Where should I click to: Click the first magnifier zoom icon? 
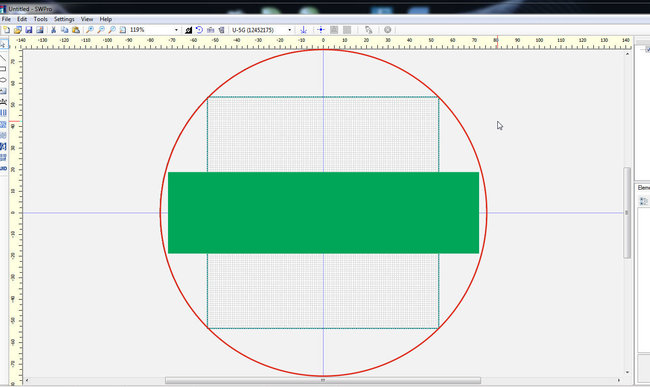point(90,30)
